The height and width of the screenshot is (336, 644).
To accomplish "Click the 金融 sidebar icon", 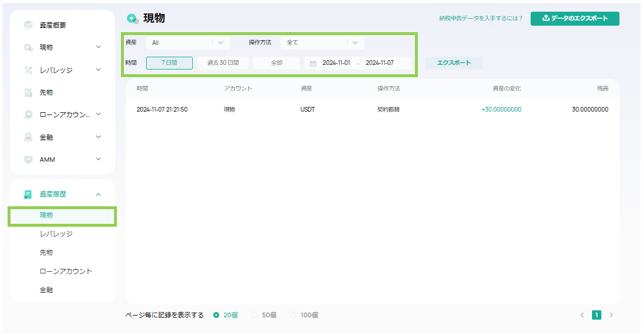I will [28, 137].
